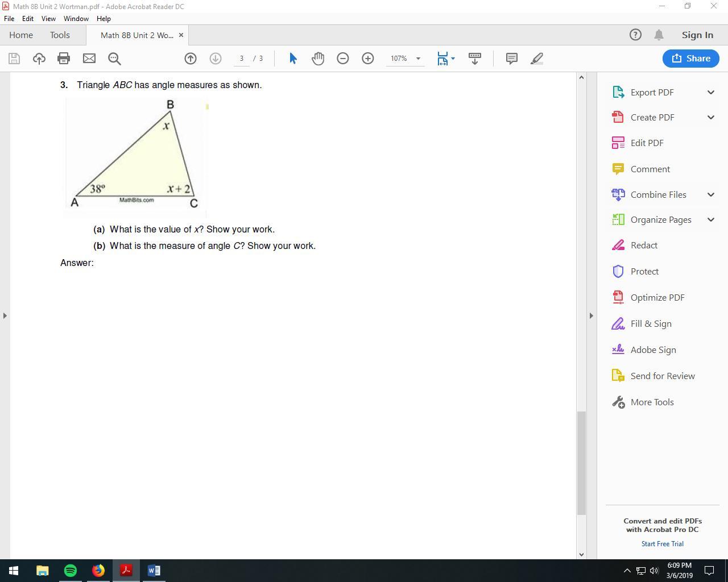Click the Print file icon
This screenshot has width=728, height=582.
(x=64, y=58)
